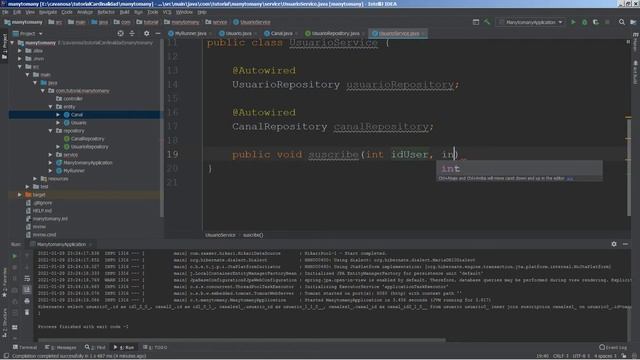Expand the resources folder
The height and width of the screenshot is (360, 640).
point(36,179)
